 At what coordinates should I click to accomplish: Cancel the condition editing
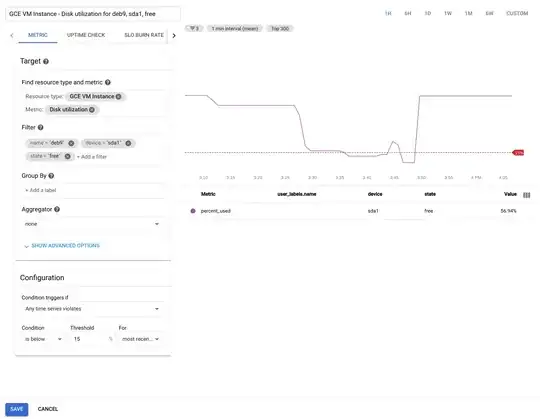tap(48, 409)
